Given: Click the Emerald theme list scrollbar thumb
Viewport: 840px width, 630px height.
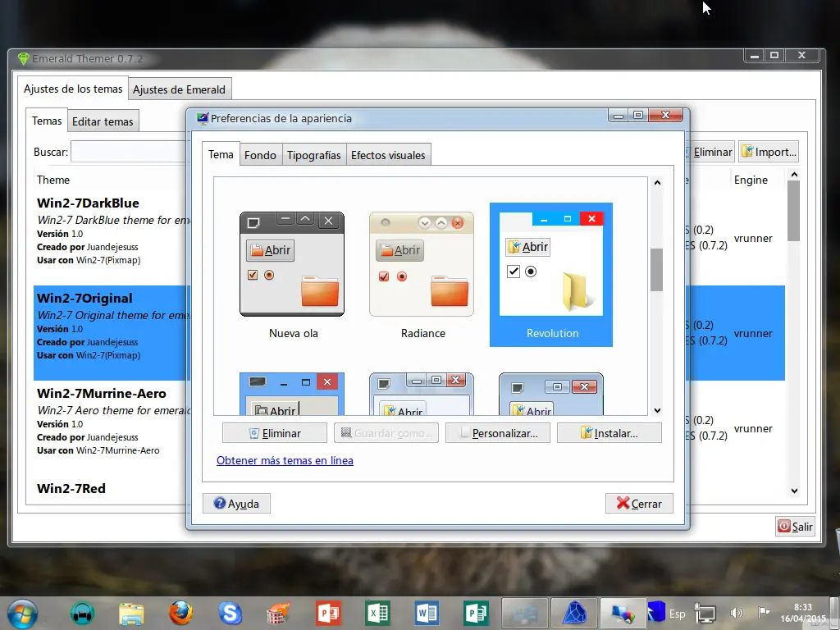Looking at the screenshot, I should pyautogui.click(x=794, y=211).
